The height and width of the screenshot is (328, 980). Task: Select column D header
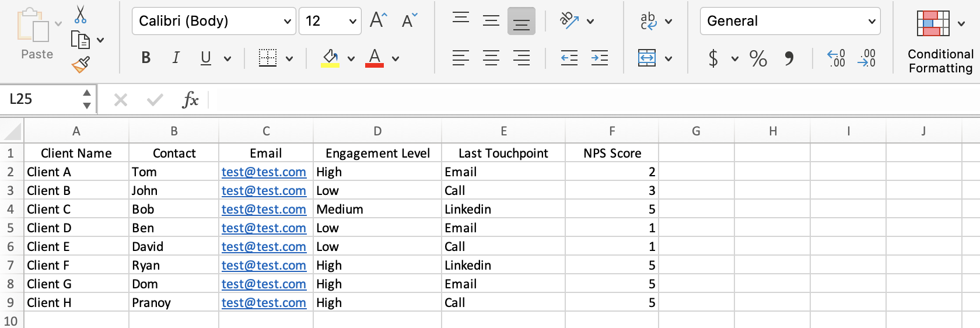(x=377, y=131)
